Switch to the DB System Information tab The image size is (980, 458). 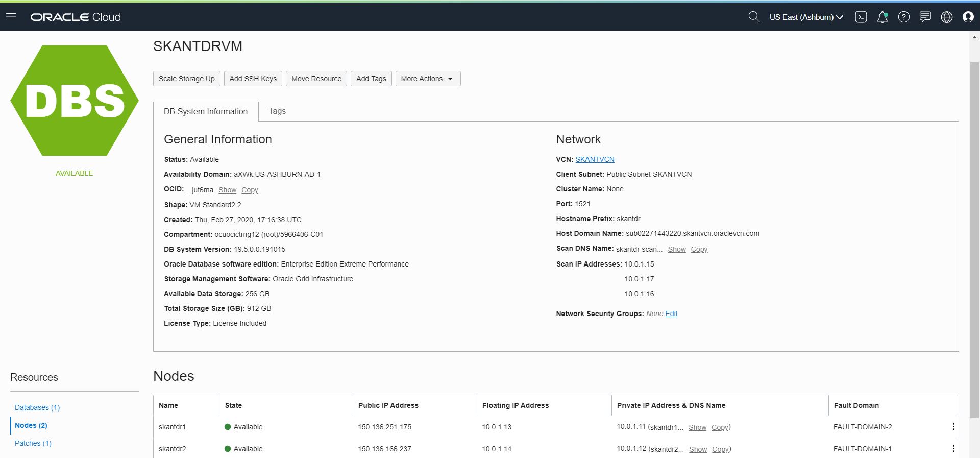tap(206, 111)
